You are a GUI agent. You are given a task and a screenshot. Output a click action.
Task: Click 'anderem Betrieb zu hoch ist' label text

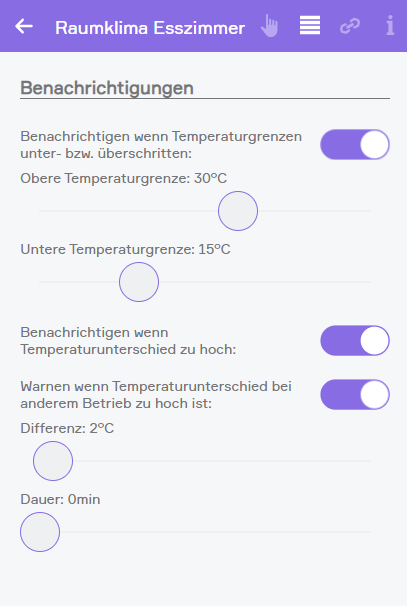pyautogui.click(x=116, y=403)
